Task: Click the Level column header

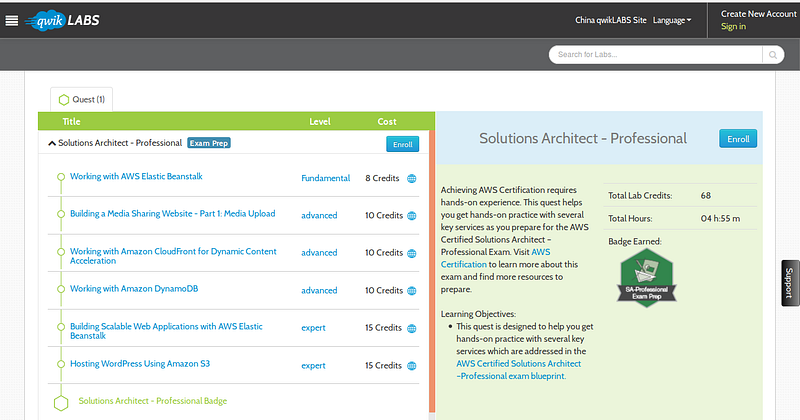Action: 319,122
